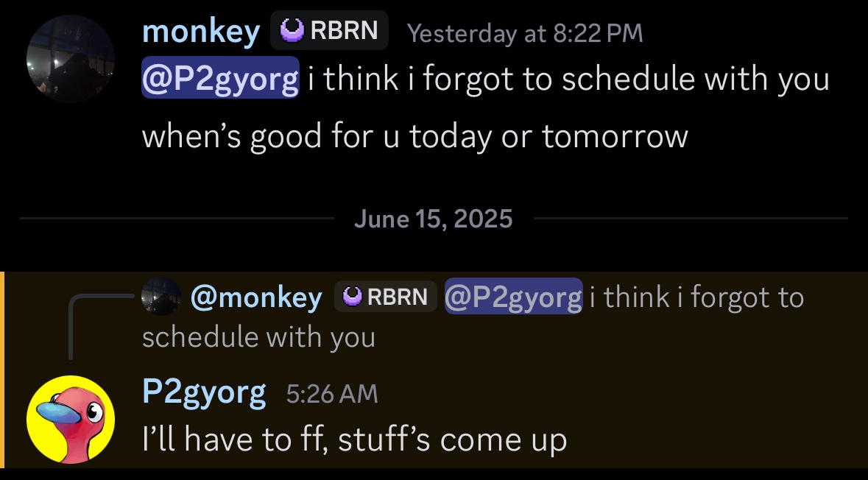The width and height of the screenshot is (868, 480).
Task: Click small monkey avatar in reply preview
Action: 161,296
